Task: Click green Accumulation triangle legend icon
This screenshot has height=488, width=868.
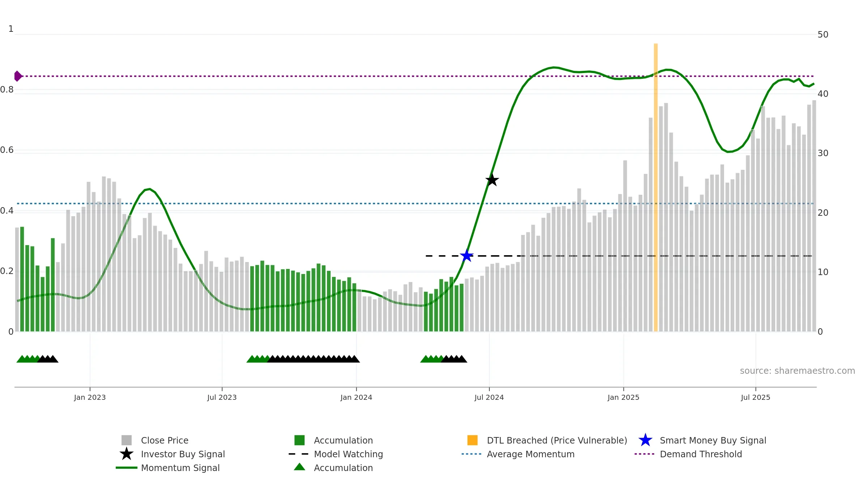Action: (x=299, y=467)
